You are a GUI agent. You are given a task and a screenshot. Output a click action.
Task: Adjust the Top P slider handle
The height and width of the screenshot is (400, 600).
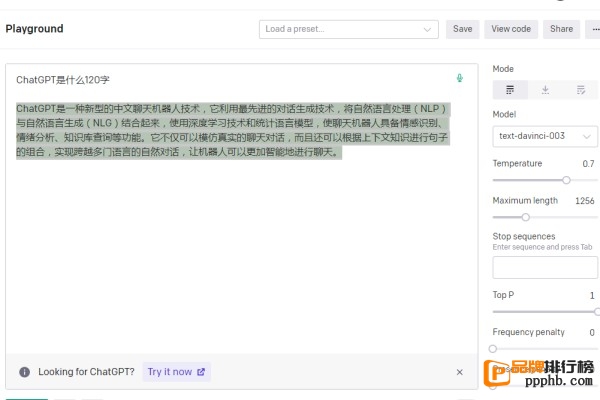coord(597,312)
